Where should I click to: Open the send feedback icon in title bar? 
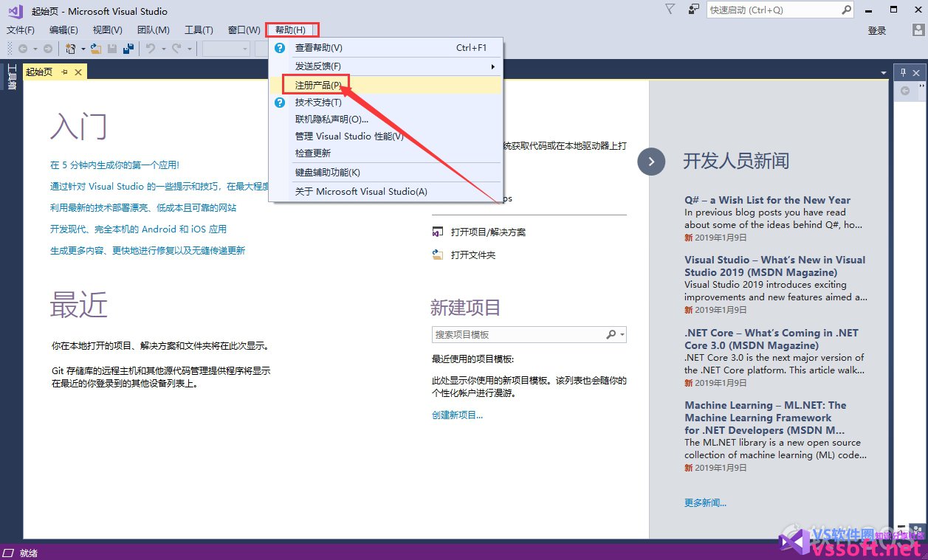point(693,10)
